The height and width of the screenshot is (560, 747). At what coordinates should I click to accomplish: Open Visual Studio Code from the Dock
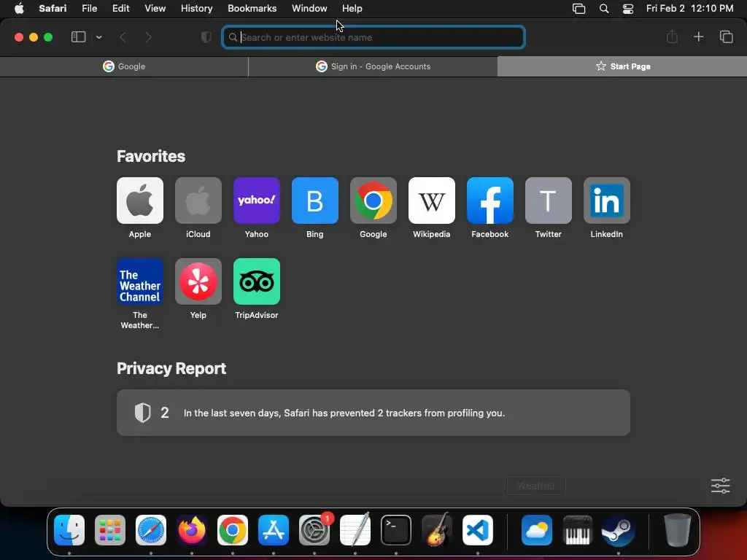click(x=478, y=530)
